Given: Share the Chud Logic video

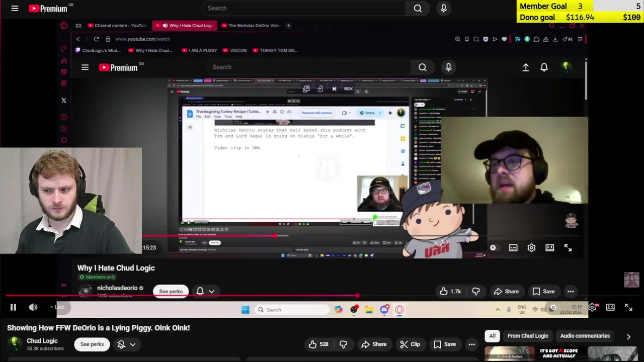Looking at the screenshot, I should 373,344.
